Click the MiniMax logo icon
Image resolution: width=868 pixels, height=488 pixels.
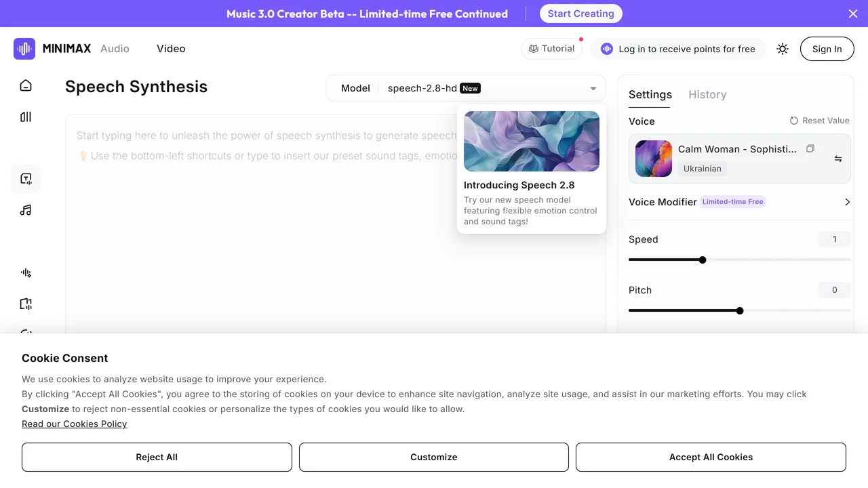coord(24,49)
